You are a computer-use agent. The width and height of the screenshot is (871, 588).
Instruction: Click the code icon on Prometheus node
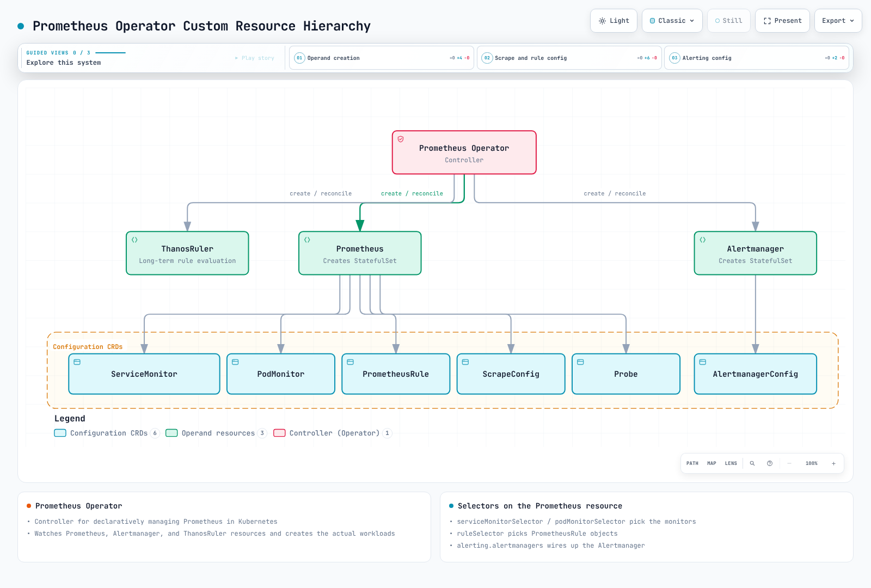(x=307, y=240)
